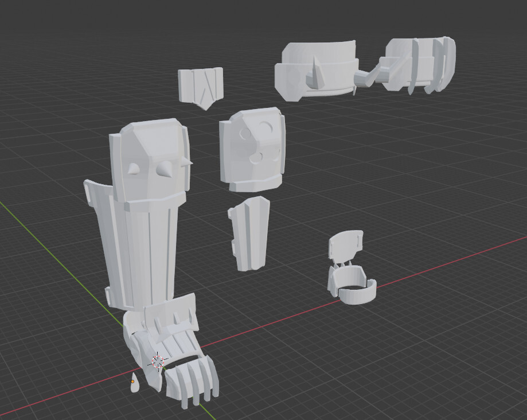Select the curved belt piece with a spike
527x420 pixels.
[x=316, y=71]
